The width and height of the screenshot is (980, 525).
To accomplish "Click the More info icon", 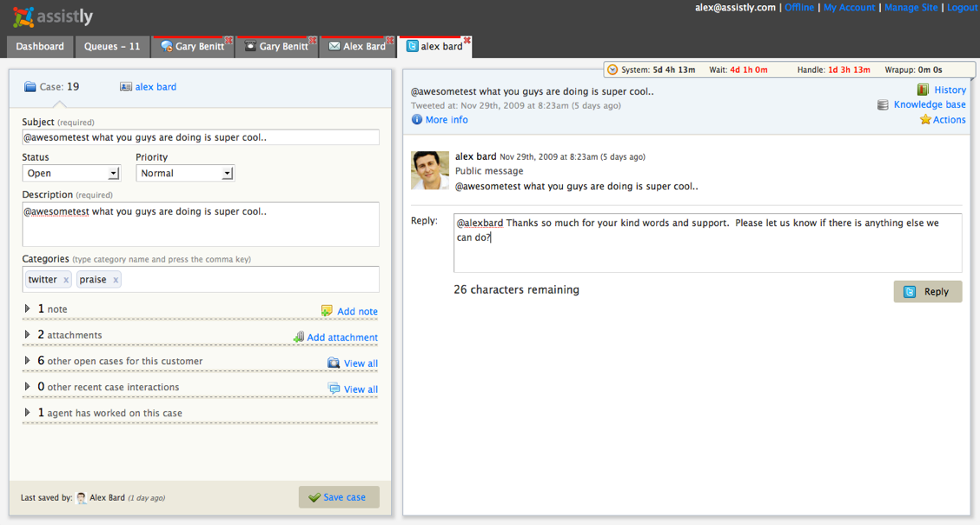I will click(x=417, y=120).
